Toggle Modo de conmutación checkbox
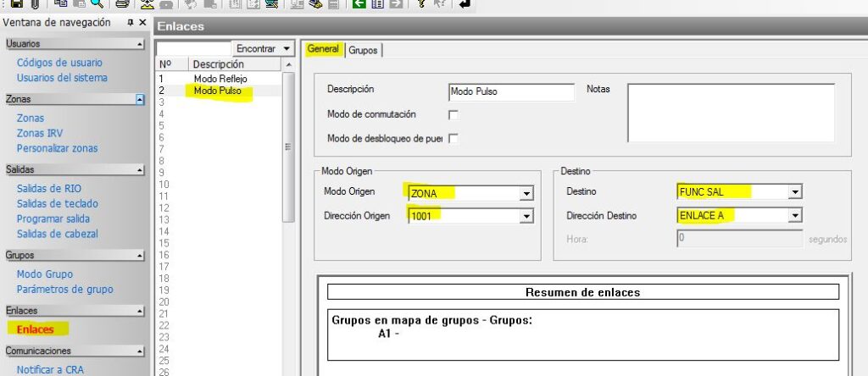The image size is (868, 376). click(x=453, y=115)
